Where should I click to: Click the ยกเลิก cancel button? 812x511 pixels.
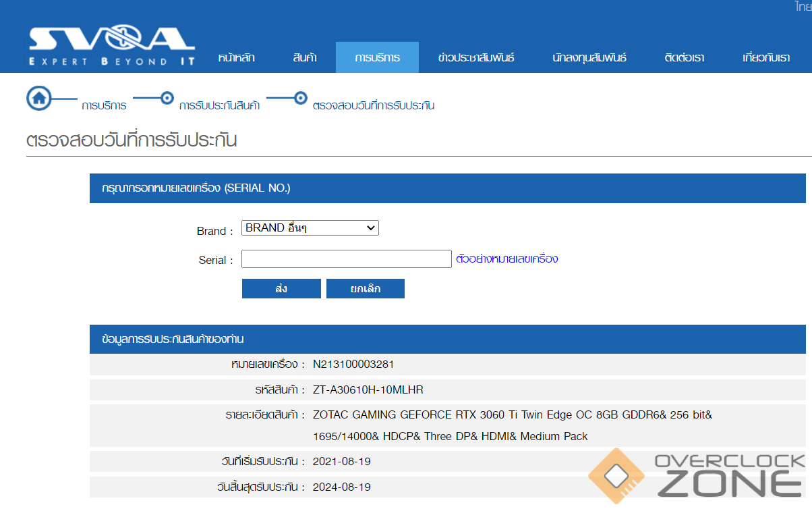click(366, 289)
